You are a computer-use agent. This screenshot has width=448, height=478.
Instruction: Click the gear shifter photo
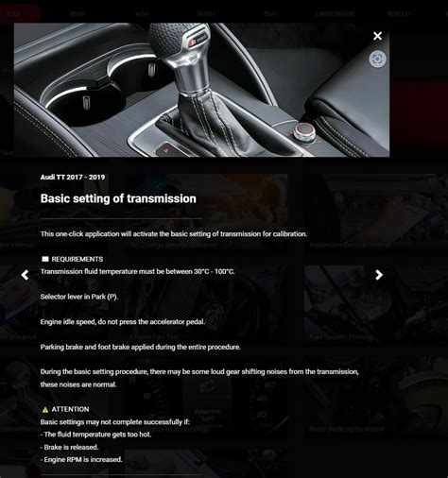pos(201,90)
